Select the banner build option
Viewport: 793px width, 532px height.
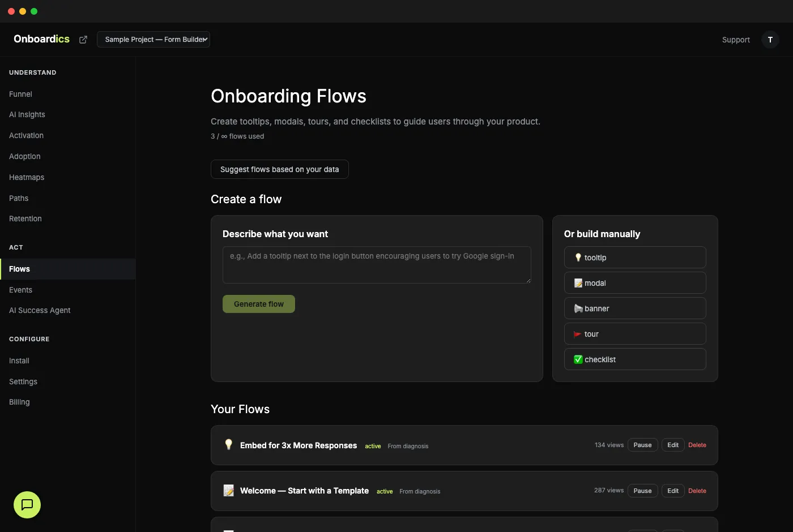[x=634, y=308]
